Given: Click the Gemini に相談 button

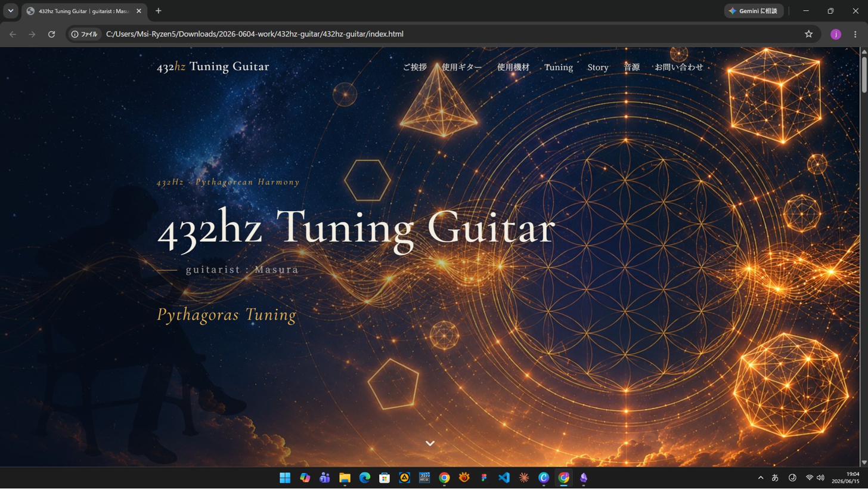Looking at the screenshot, I should (x=754, y=11).
